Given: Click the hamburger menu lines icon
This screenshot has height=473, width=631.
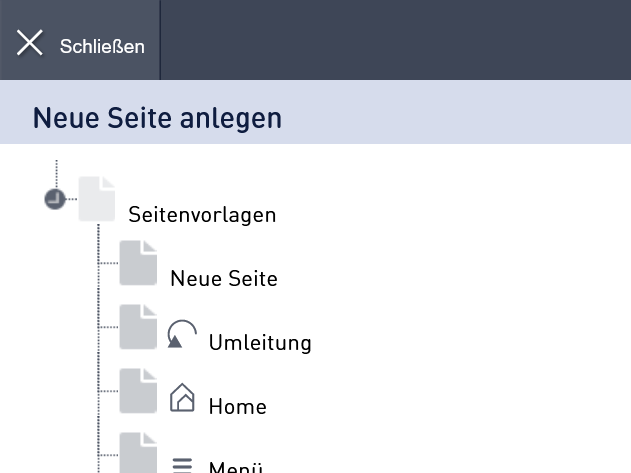Looking at the screenshot, I should point(182,465).
